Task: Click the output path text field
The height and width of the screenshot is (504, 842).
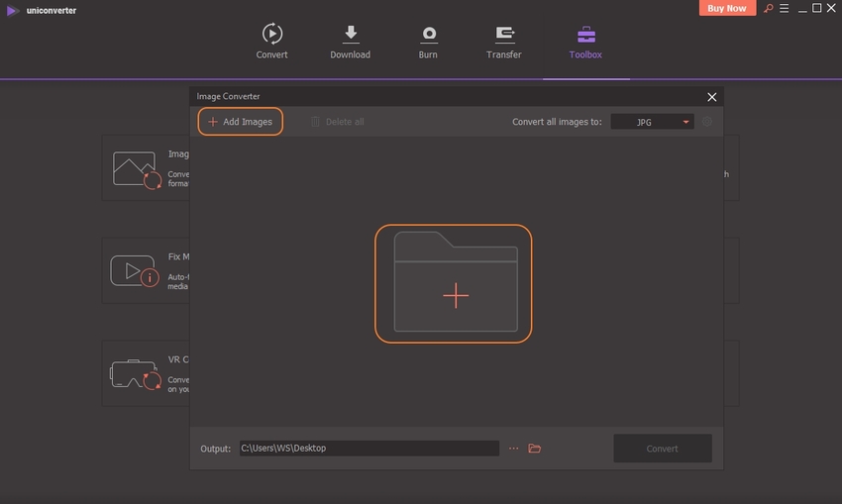Action: click(x=368, y=449)
